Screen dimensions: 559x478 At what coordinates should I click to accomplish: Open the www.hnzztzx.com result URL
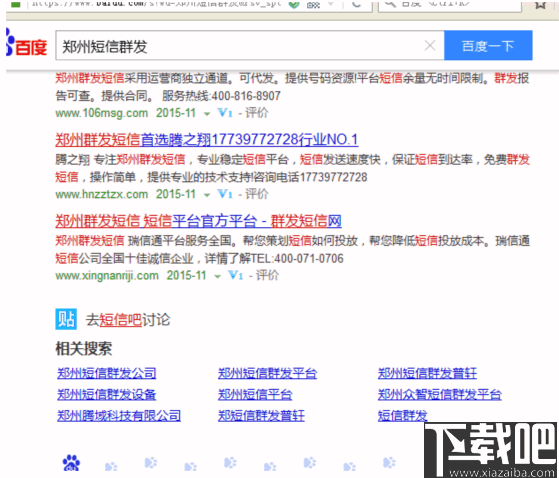coord(102,195)
